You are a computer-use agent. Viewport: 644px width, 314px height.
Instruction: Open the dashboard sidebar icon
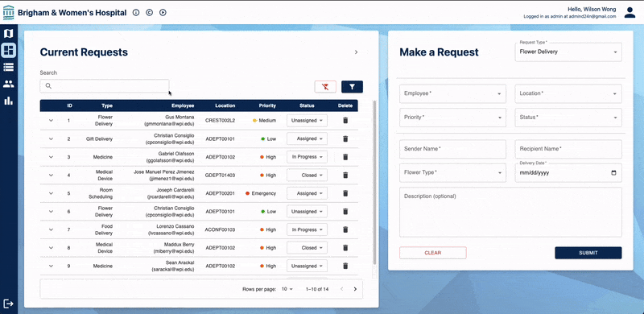click(8, 50)
